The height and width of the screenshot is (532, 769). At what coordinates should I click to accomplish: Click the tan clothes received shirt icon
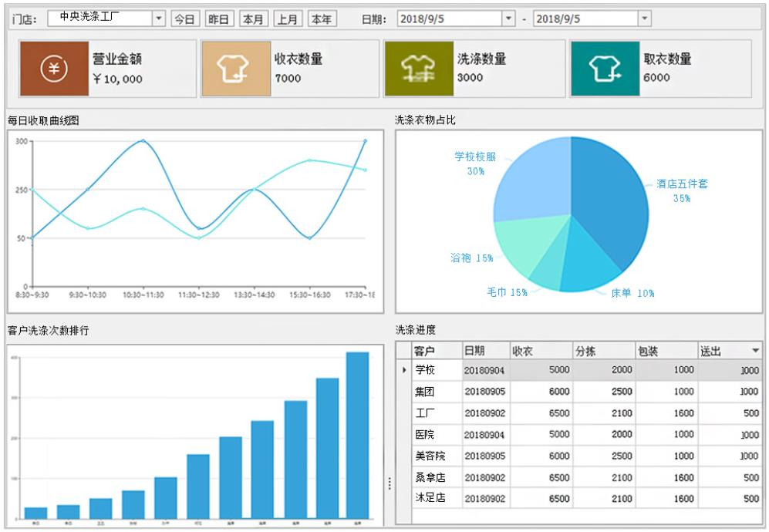[x=236, y=69]
